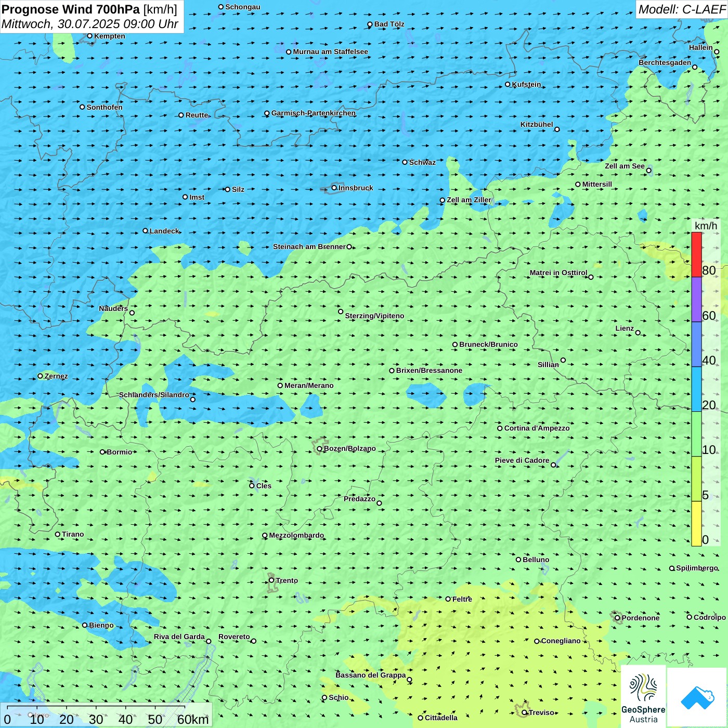Click the 'Modell: C-LAEF' label
The width and height of the screenshot is (728, 728).
pyautogui.click(x=682, y=9)
